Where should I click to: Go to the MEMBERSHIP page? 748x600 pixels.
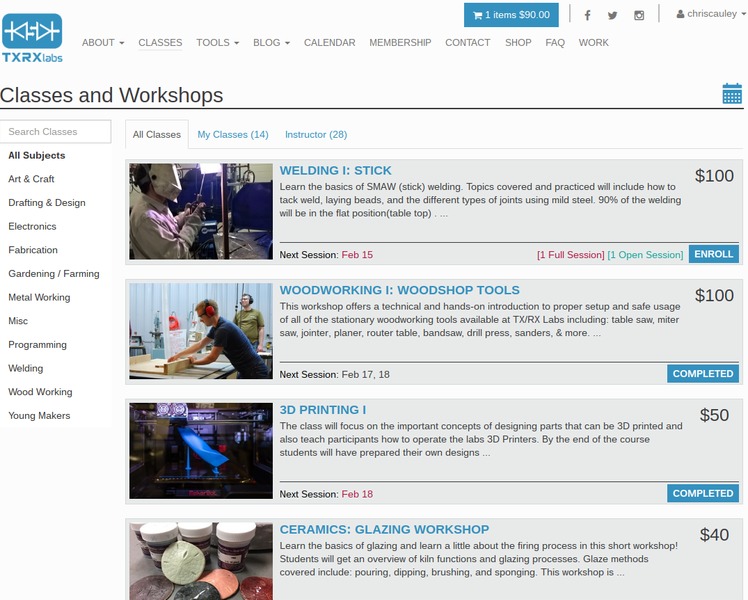(x=400, y=43)
